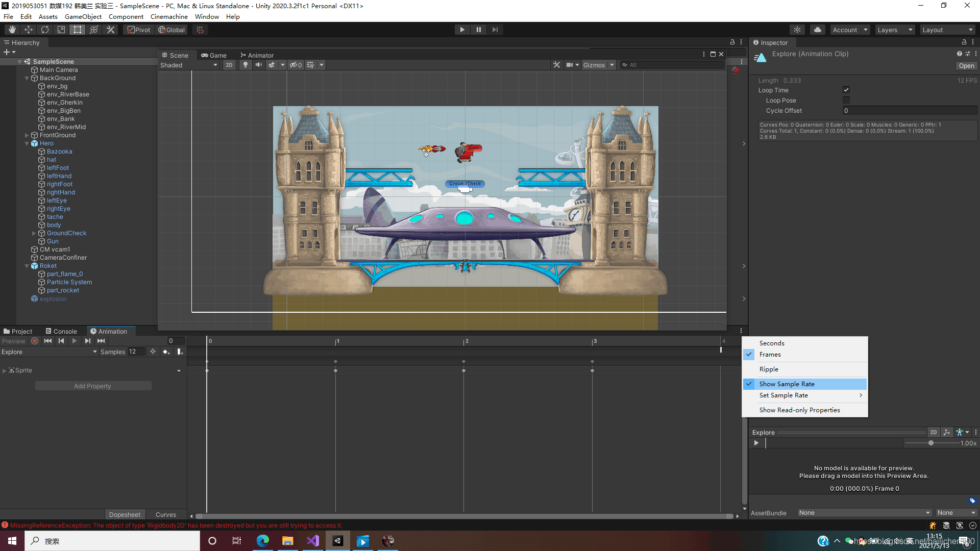
Task: Switch to the Game tab
Action: click(x=214, y=55)
